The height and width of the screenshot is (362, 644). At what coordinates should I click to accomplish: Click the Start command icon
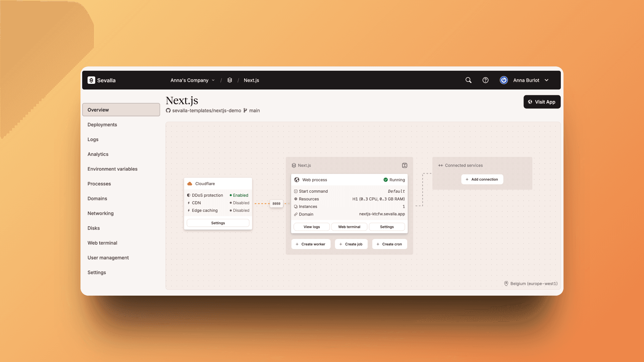point(296,191)
